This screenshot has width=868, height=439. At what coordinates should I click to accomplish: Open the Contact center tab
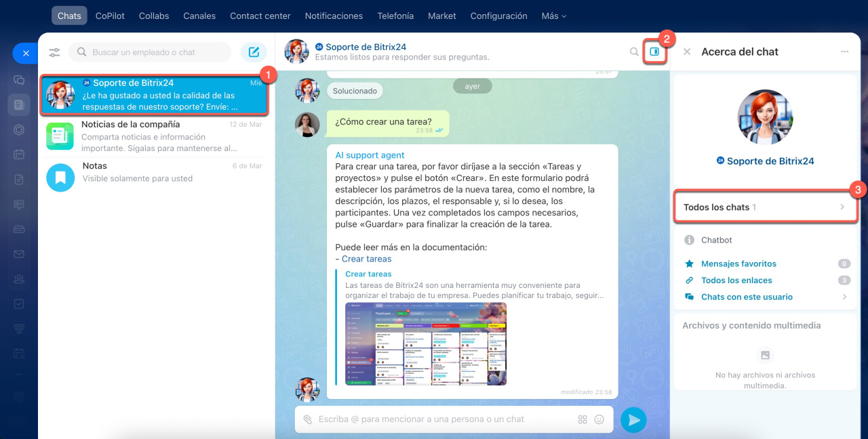click(x=260, y=16)
